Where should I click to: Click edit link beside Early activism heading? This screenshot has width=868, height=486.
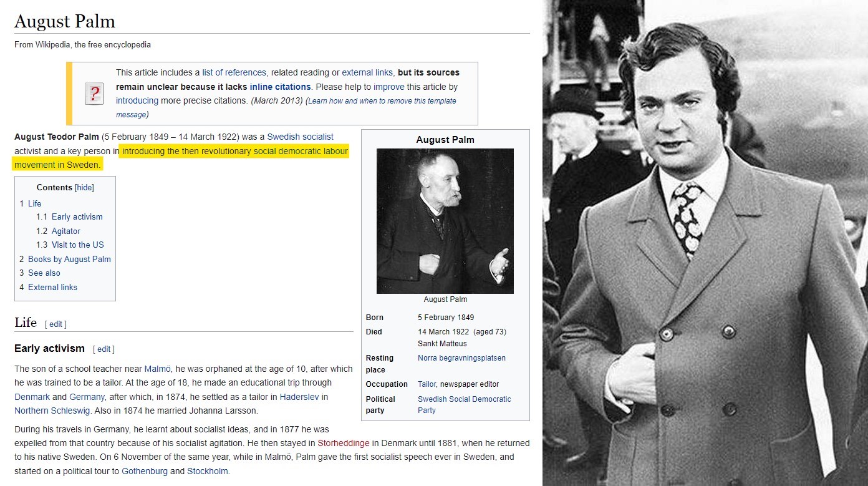[104, 349]
